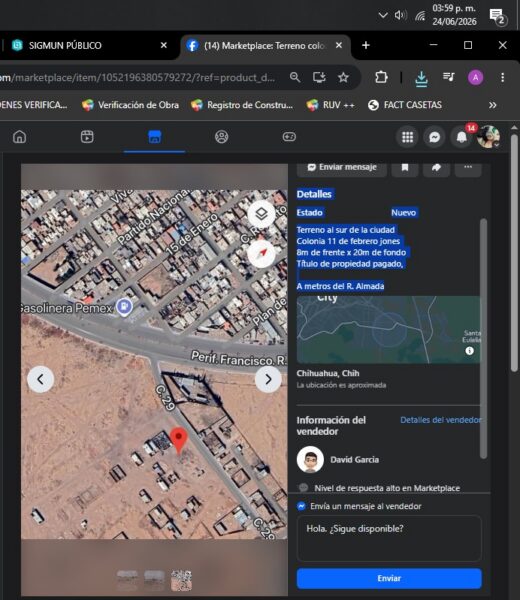
Task: Expand more options ellipsis on listing
Action: point(468,167)
